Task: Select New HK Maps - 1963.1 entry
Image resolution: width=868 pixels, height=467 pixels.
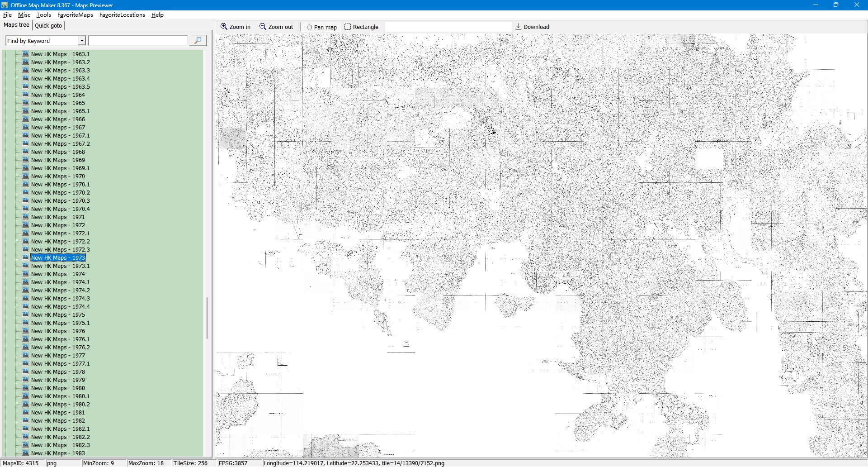Action: [x=60, y=54]
